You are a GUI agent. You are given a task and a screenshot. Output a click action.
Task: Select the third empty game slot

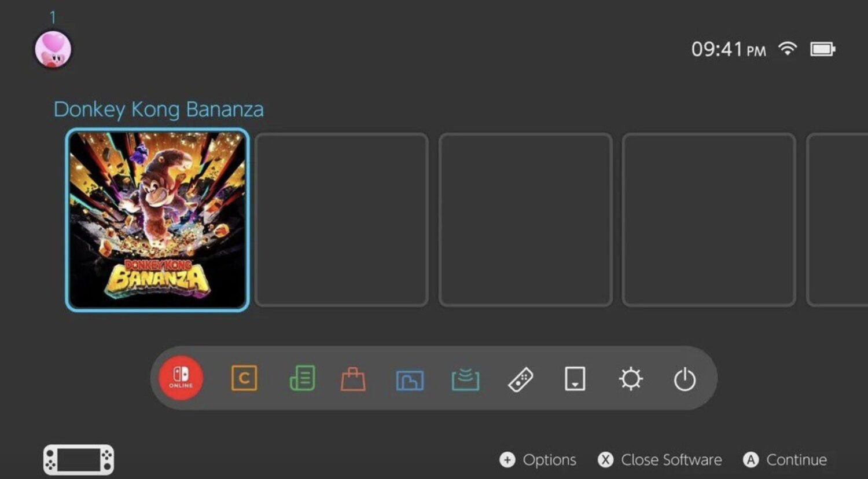pos(709,220)
